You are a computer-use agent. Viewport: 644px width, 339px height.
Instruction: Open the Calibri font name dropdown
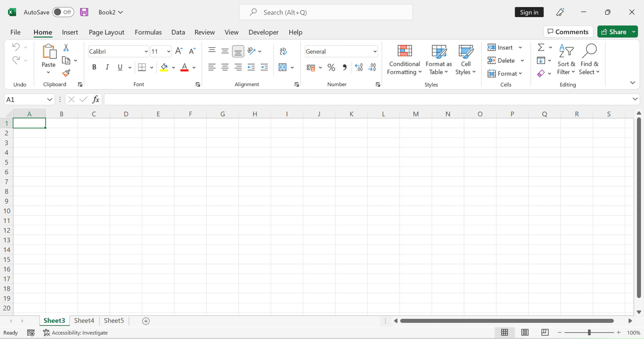click(x=146, y=52)
